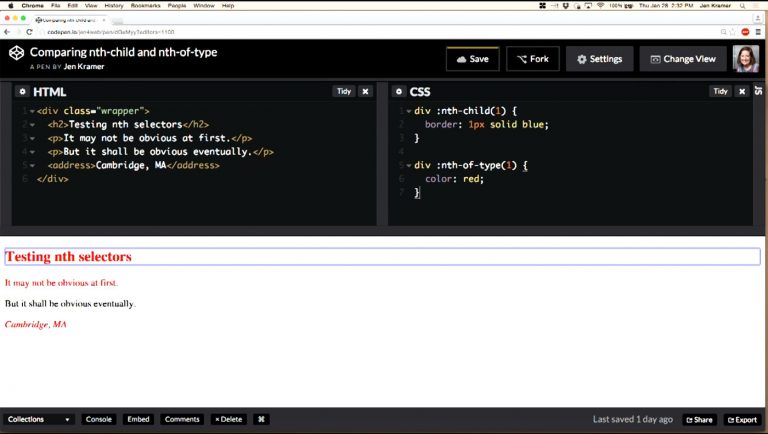
Task: Open the History menu
Action: pyautogui.click(x=114, y=5)
